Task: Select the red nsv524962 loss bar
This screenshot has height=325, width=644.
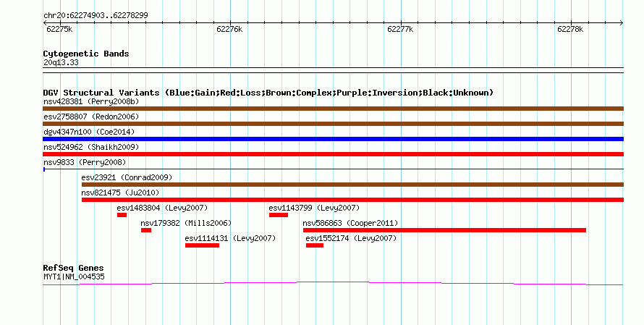Action: (333, 154)
